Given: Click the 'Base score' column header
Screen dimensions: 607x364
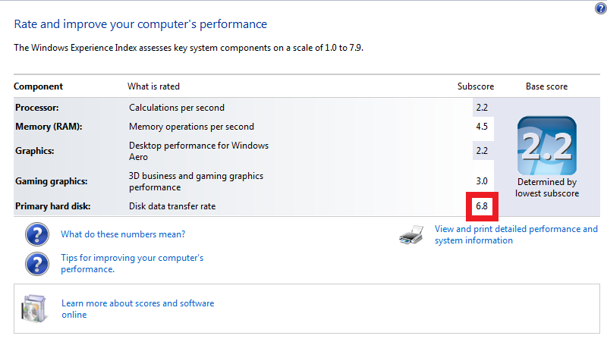Looking at the screenshot, I should click(546, 86).
